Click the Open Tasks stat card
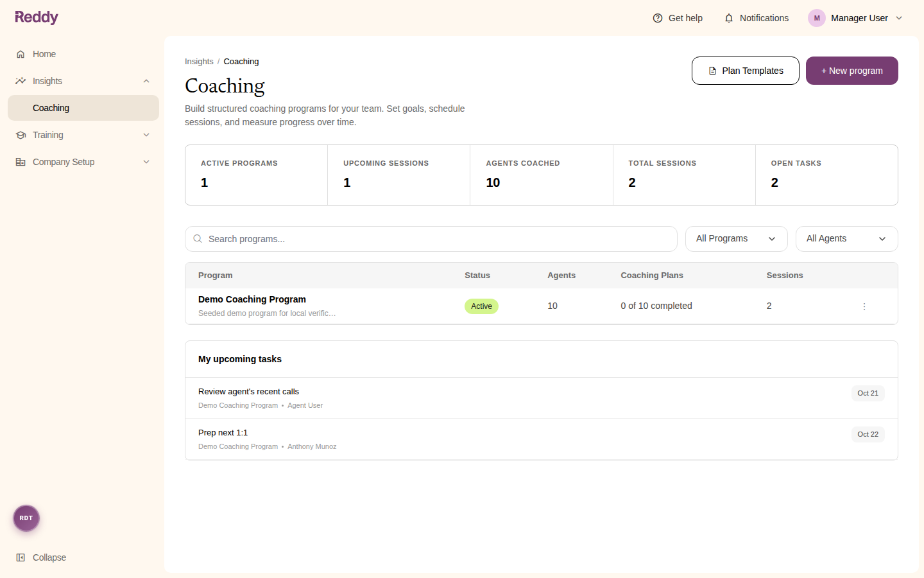The width and height of the screenshot is (924, 578). pos(826,175)
